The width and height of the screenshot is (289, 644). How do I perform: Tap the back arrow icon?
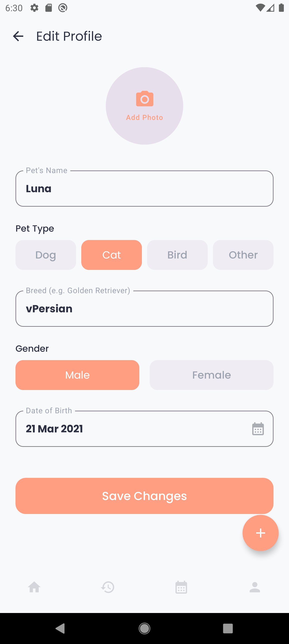pos(18,36)
